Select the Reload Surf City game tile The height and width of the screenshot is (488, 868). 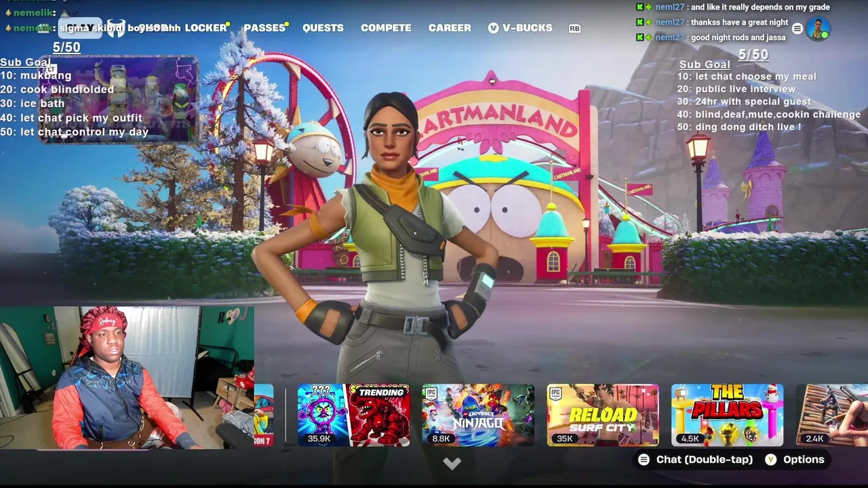(x=603, y=415)
